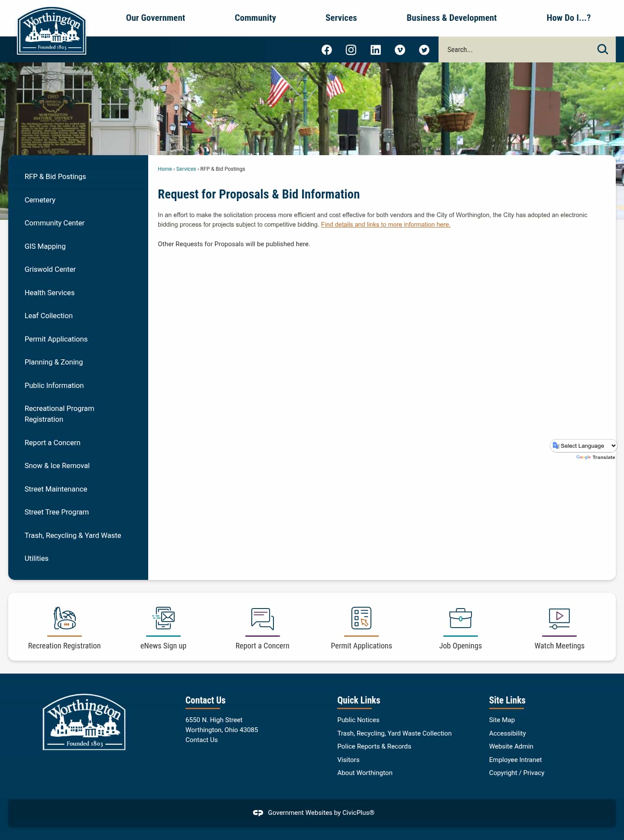Select Griswold Center in the sidebar
This screenshot has width=624, height=840.
pos(50,269)
